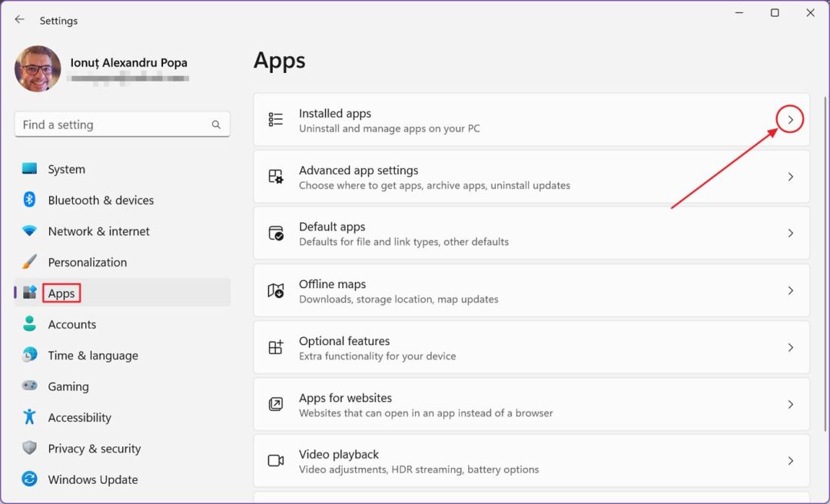This screenshot has width=830, height=504.
Task: Click the Offline maps icon
Action: (x=276, y=290)
